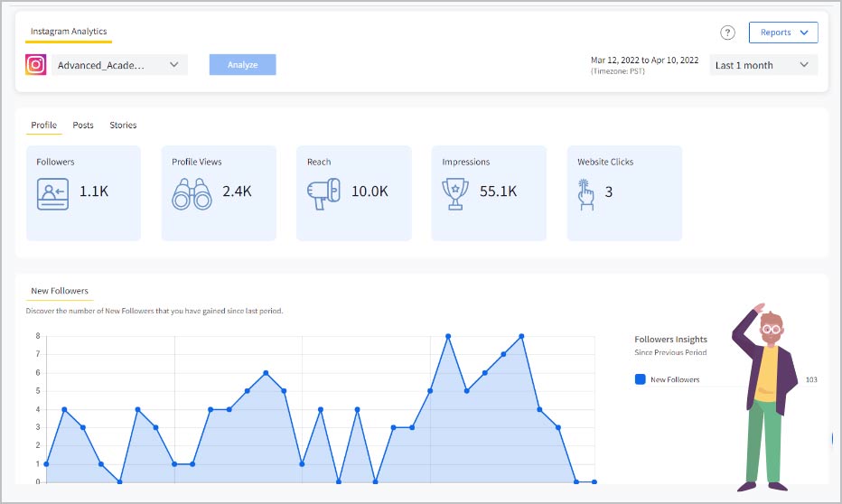This screenshot has width=842, height=504.
Task: Select the Profile tab
Action: click(43, 126)
